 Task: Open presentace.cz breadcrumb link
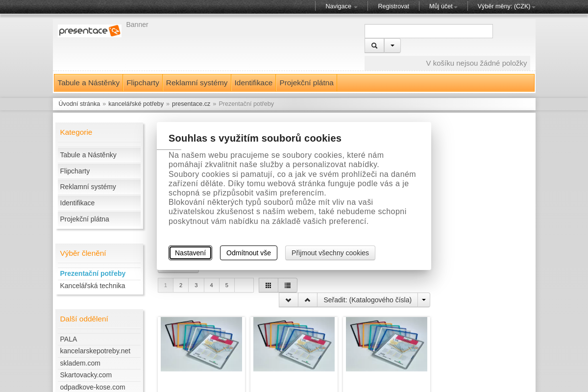(191, 104)
